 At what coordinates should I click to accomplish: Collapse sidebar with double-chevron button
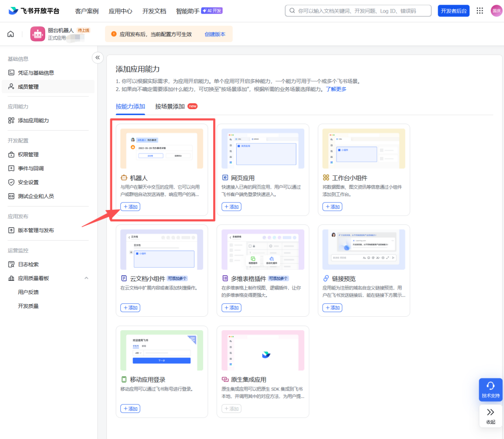(98, 58)
